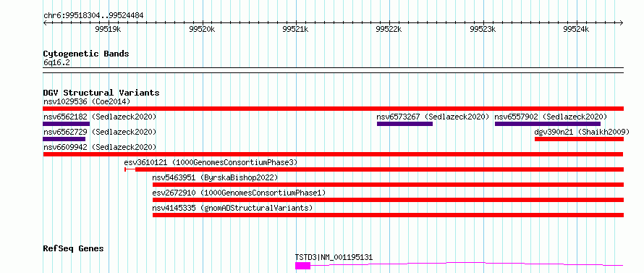The height and width of the screenshot is (273, 644).
Task: Open the nsv6562729 (Sedlazeck2020) label
Action: [x=100, y=132]
